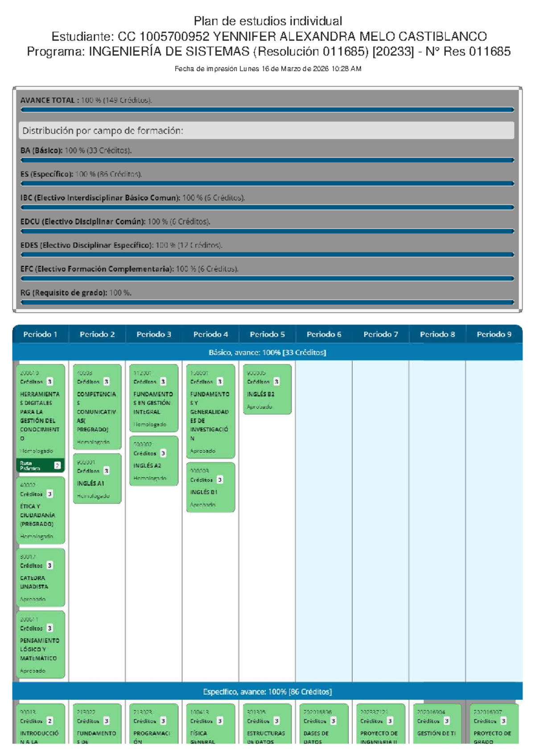Select the Periodo 5 header
Screen dimensions: 535x756
(267, 334)
